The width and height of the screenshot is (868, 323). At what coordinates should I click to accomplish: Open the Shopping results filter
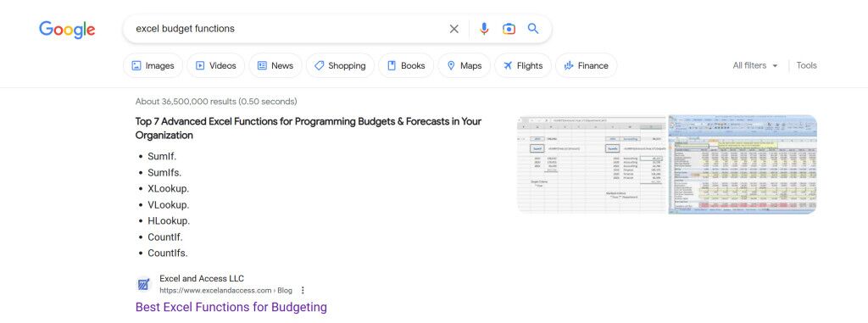[340, 65]
